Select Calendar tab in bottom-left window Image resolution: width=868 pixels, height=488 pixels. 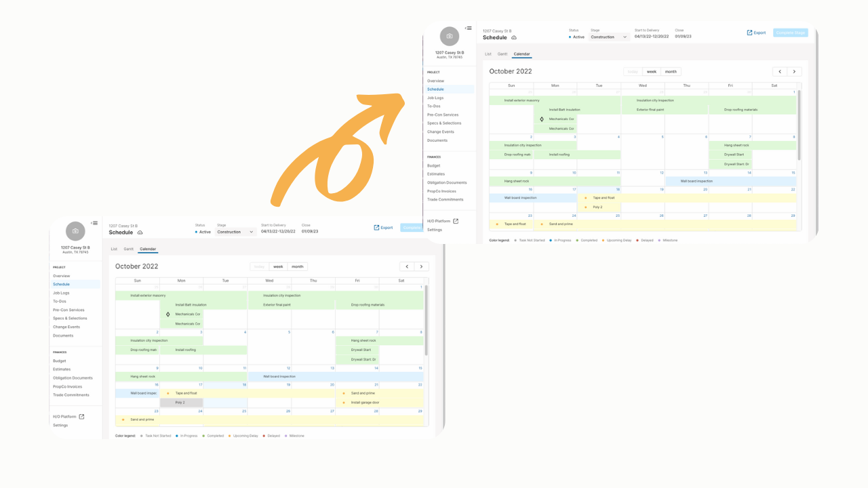[148, 249]
